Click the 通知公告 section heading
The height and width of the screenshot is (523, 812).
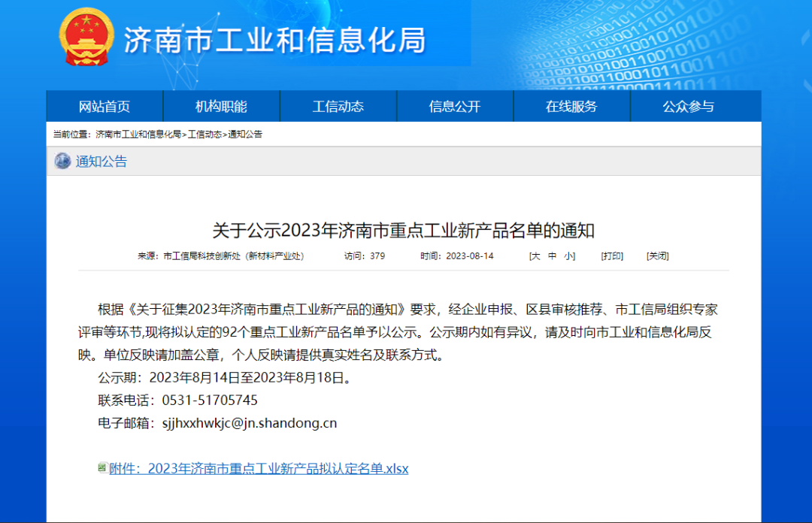101,162
